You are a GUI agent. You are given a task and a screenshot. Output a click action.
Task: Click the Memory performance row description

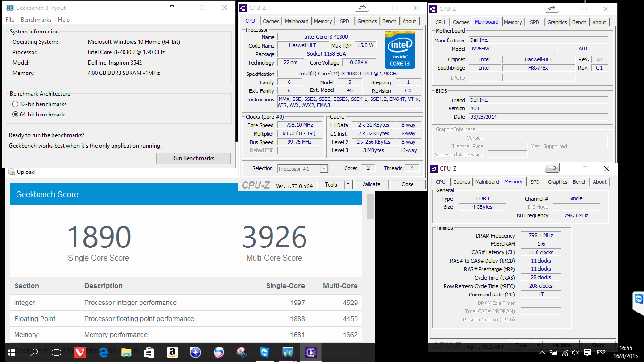pos(116,335)
